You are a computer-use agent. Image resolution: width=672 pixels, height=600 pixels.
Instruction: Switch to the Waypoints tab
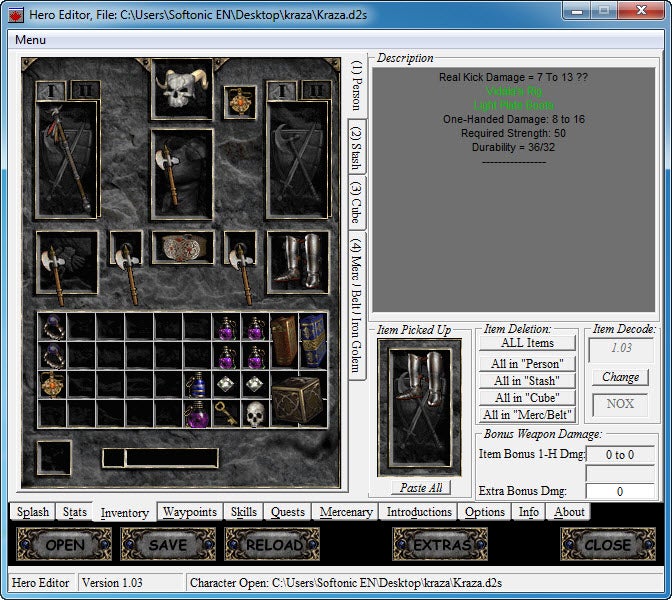[x=190, y=512]
